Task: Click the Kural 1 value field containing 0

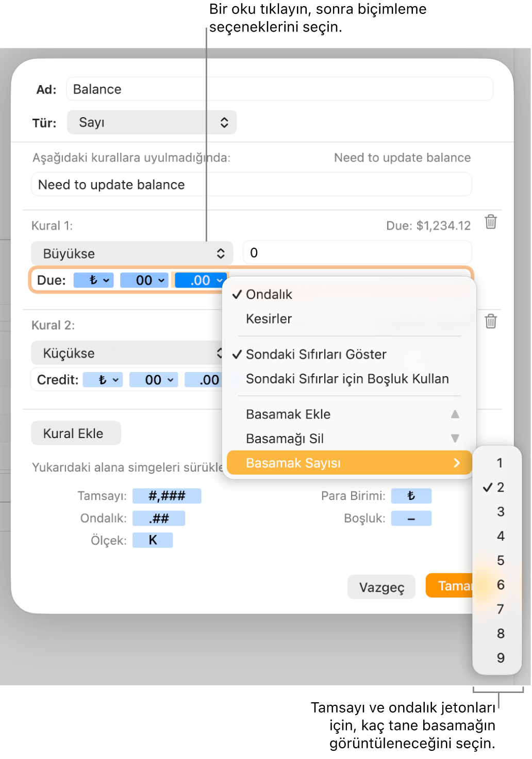Action: [x=357, y=253]
